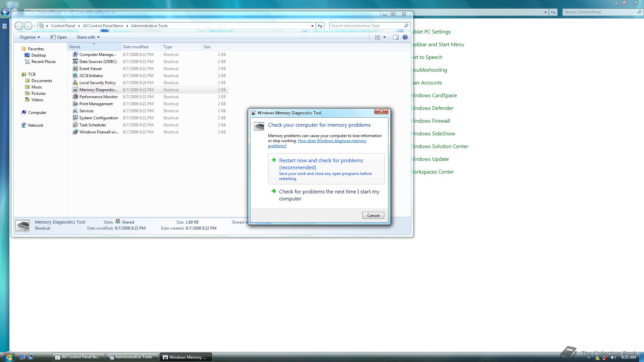The image size is (644, 362).
Task: Expand the Control Panel breadcrumb arrow
Action: [79, 26]
